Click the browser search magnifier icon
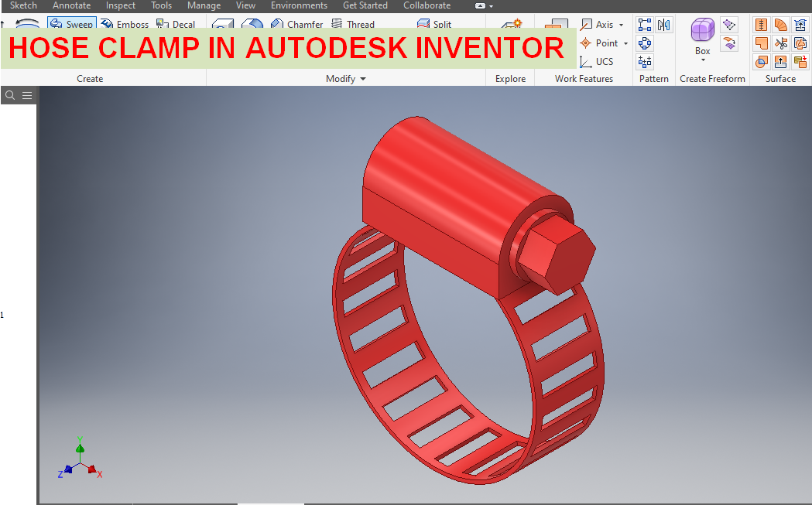The width and height of the screenshot is (812, 505). (x=10, y=95)
